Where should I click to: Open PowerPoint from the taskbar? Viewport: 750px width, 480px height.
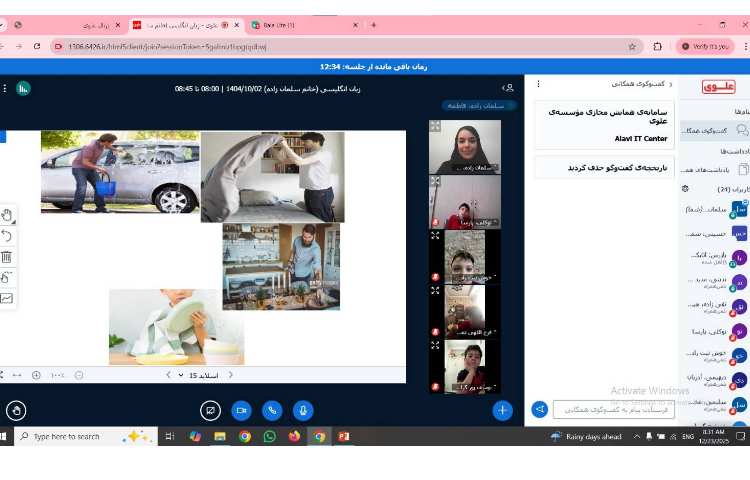[343, 436]
